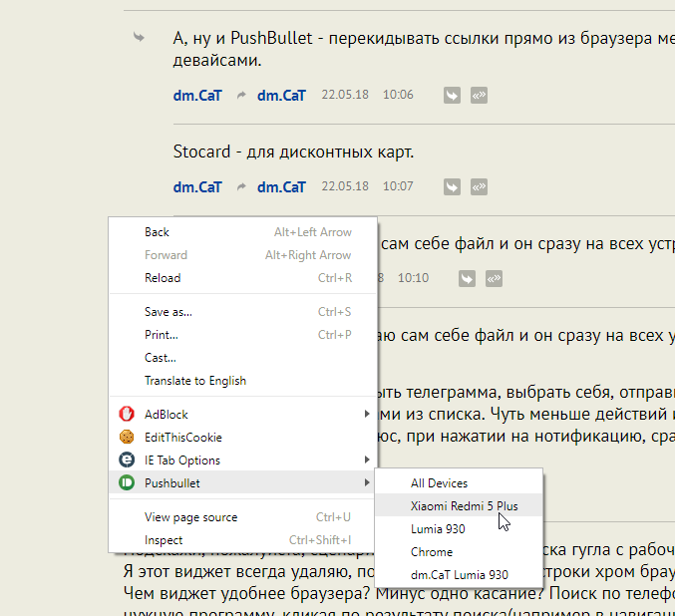This screenshot has height=616, width=675.
Task: Click quote icon on the 10:10 comment
Action: pyautogui.click(x=495, y=278)
